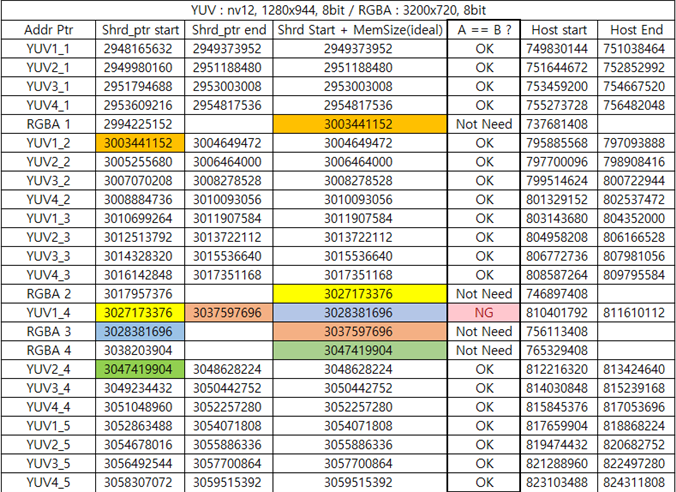Click Host End value 804352000
Screen dimensions: 676x492
click(x=634, y=219)
